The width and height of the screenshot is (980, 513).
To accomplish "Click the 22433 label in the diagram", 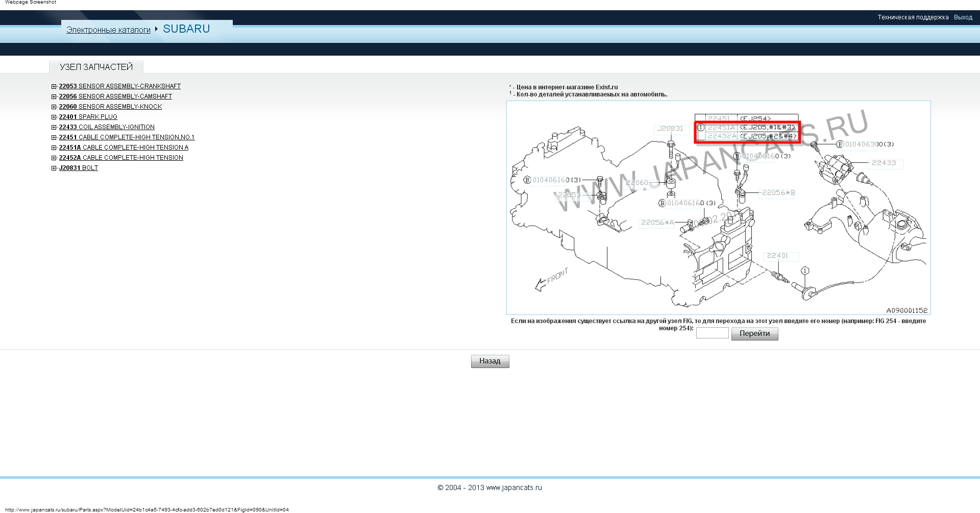I will 884,163.
